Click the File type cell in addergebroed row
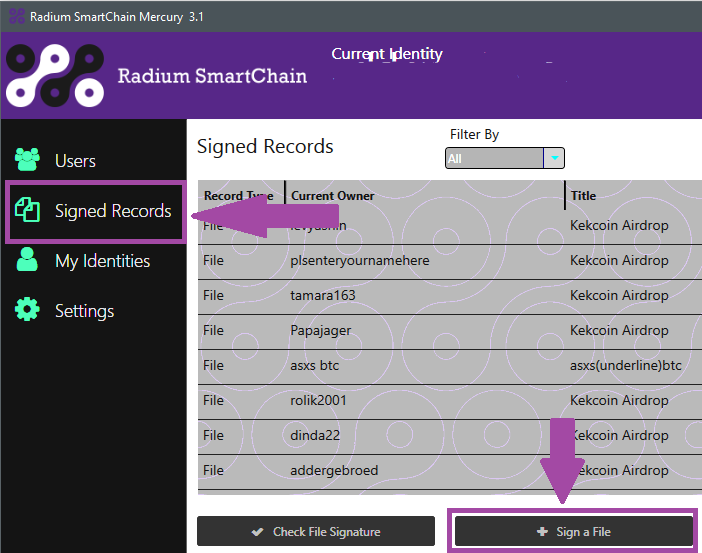The width and height of the screenshot is (702, 553). tap(213, 470)
